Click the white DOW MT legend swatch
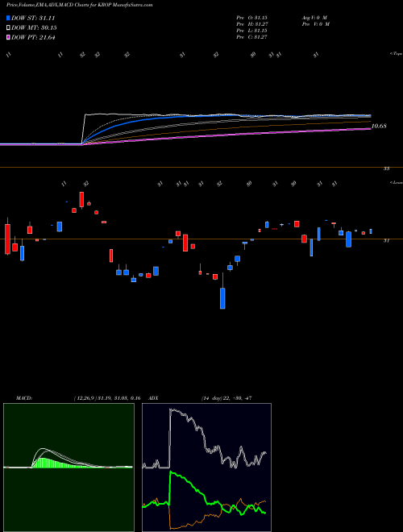 point(9,28)
